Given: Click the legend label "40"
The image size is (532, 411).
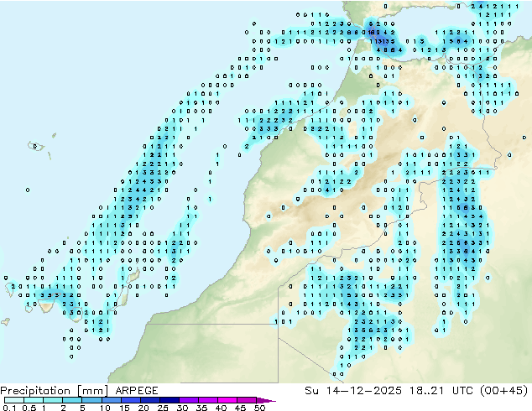Looking at the screenshot, I should pos(221,408).
